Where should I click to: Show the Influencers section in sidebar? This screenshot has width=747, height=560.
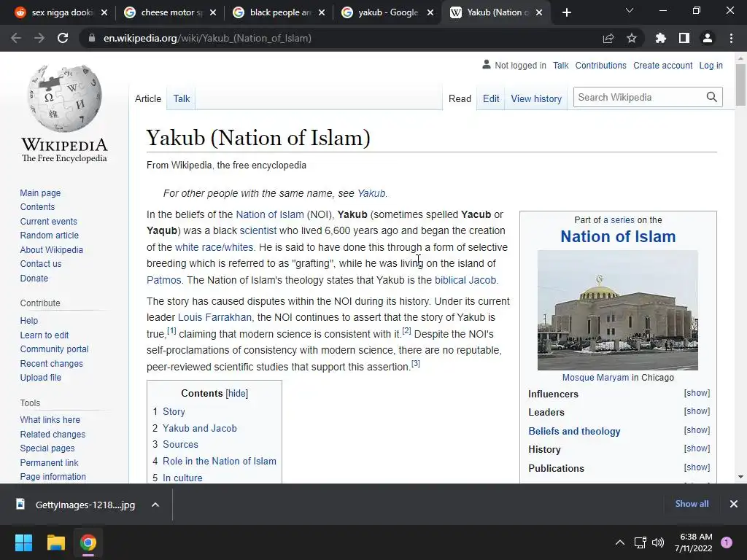[x=697, y=393]
